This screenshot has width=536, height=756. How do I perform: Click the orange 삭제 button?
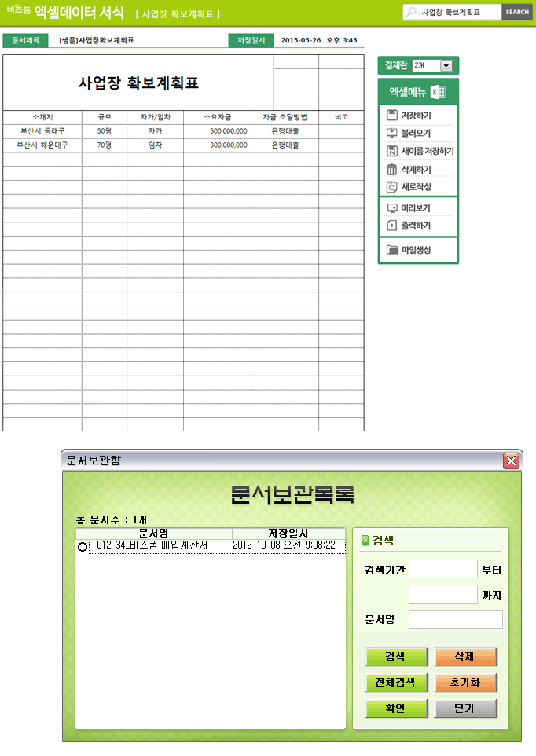coord(465,657)
